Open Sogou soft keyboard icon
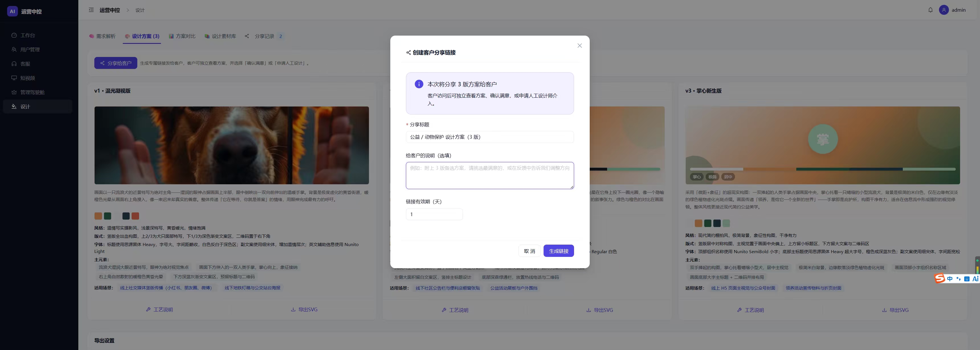Image resolution: width=980 pixels, height=350 pixels. click(967, 279)
